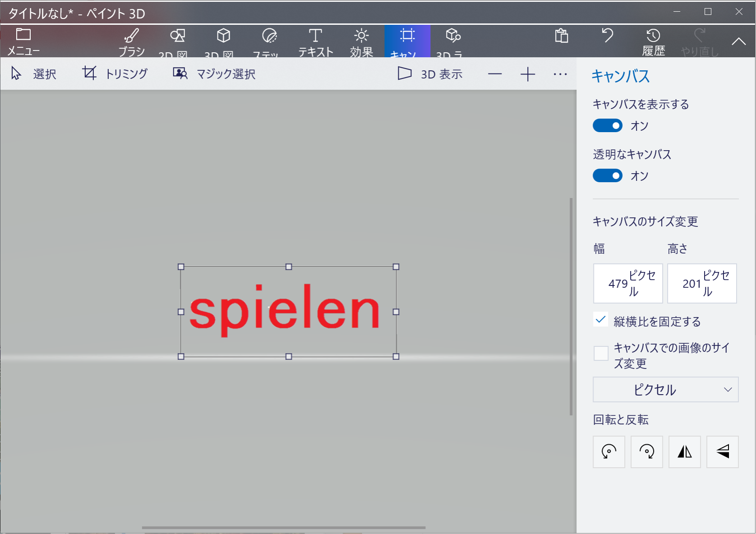Open the three-dots more options menu
The image size is (756, 534).
click(x=560, y=74)
